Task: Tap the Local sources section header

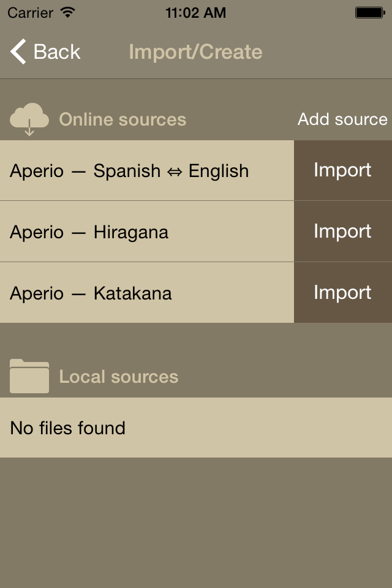Action: [119, 377]
